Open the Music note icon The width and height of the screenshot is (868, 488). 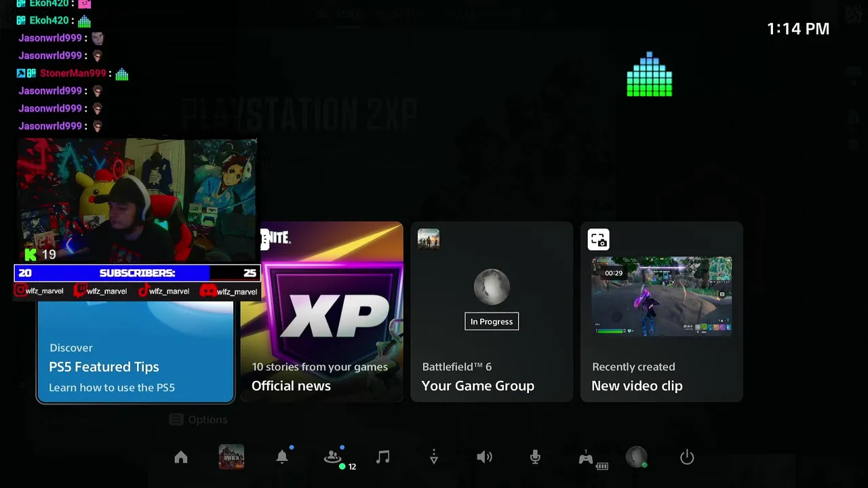[383, 457]
